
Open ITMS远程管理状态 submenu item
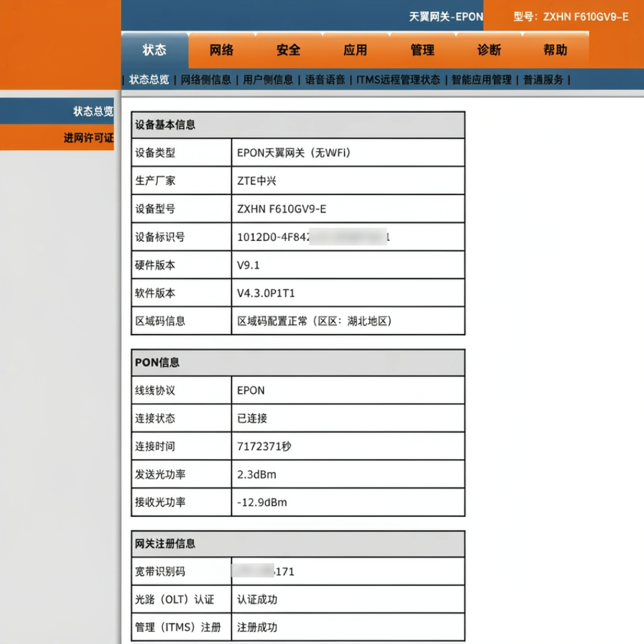[398, 80]
